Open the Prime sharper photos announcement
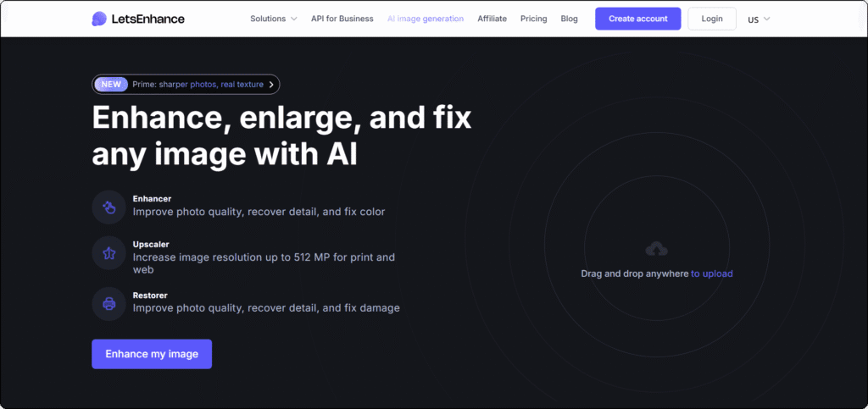Image resolution: width=868 pixels, height=409 pixels. 186,85
